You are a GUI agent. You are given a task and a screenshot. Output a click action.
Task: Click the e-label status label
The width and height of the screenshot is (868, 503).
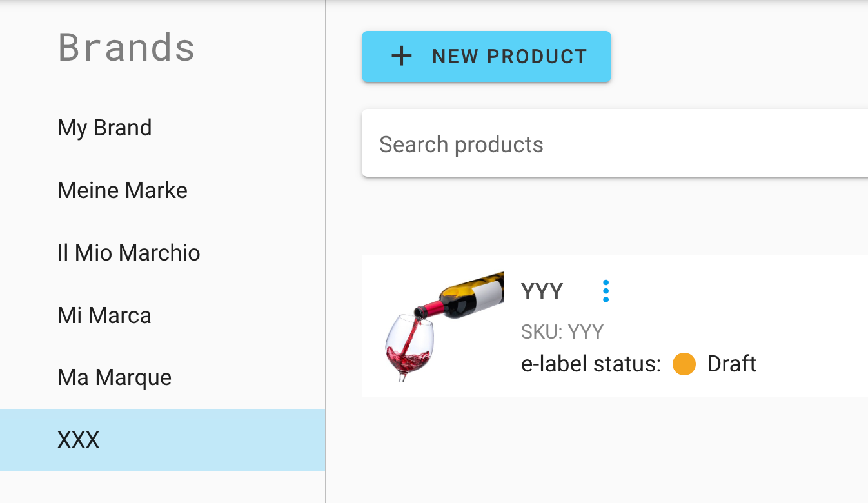(591, 364)
